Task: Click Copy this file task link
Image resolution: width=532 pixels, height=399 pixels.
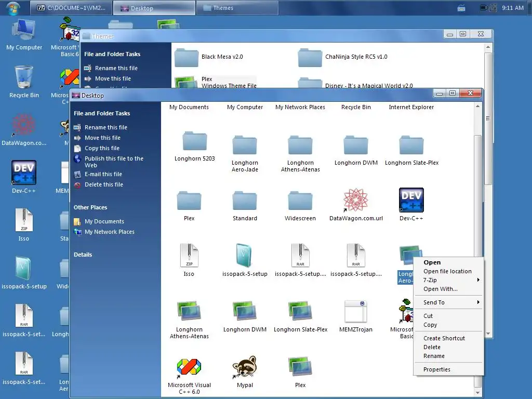Action: [102, 148]
